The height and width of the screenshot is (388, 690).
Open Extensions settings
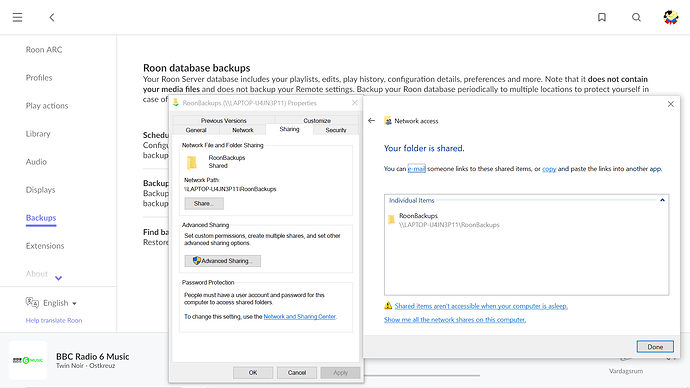45,246
